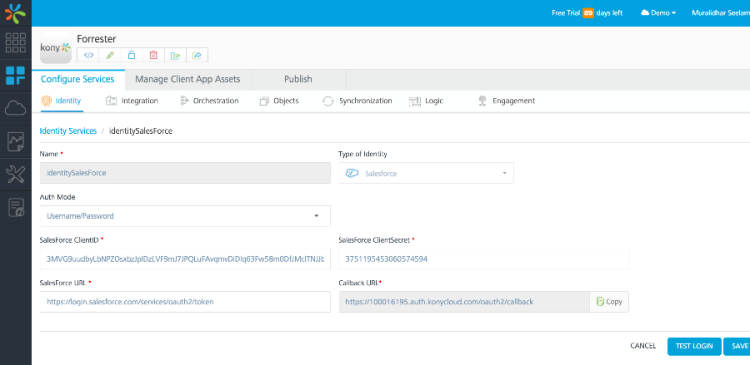Open the chart report icon in the left sidebar
This screenshot has height=365, width=750.
(15, 142)
